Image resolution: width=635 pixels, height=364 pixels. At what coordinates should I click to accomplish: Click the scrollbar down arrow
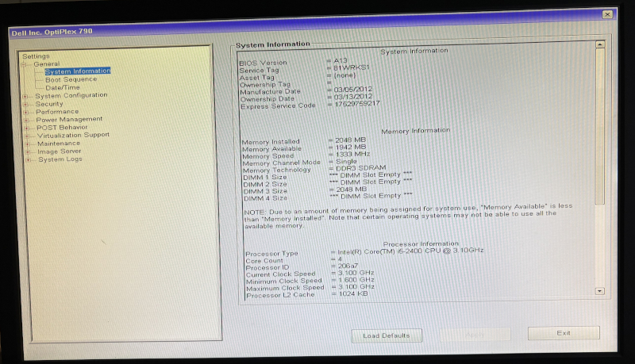pos(599,291)
